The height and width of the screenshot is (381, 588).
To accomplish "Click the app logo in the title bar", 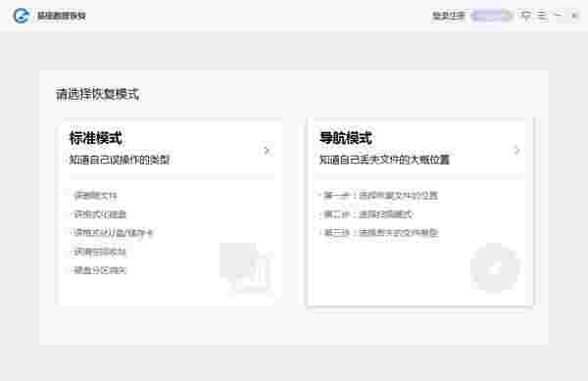I will (22, 16).
